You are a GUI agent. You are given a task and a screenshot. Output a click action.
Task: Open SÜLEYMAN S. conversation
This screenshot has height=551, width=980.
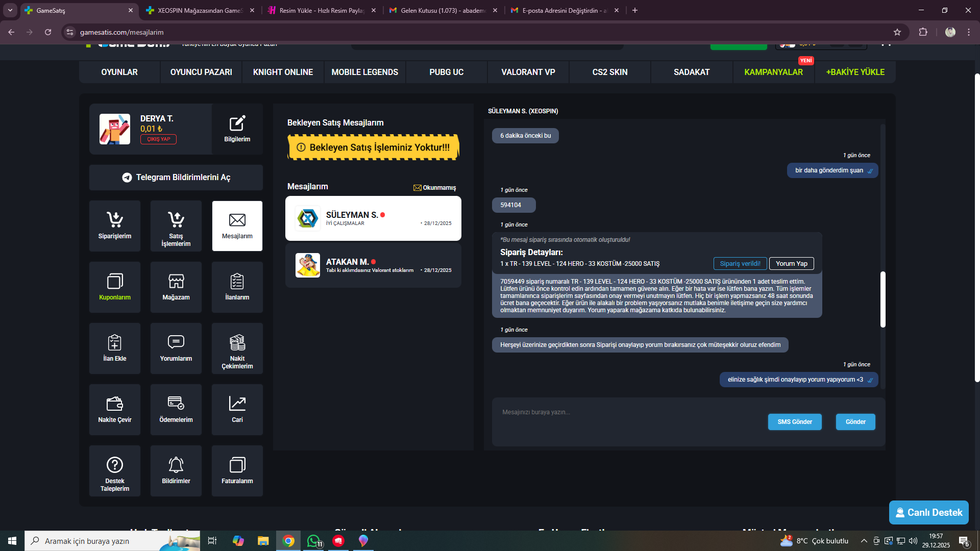pyautogui.click(x=373, y=218)
